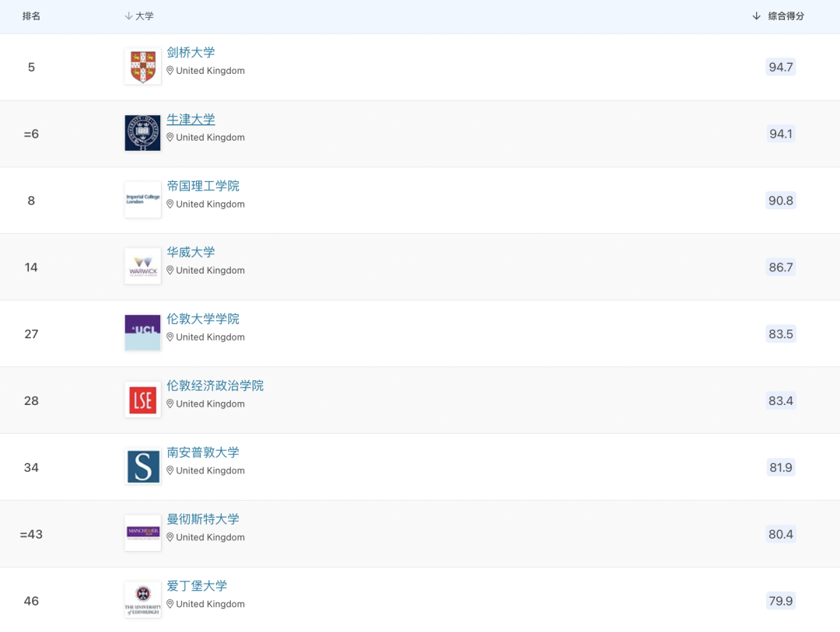Click rank number 28

[31, 400]
